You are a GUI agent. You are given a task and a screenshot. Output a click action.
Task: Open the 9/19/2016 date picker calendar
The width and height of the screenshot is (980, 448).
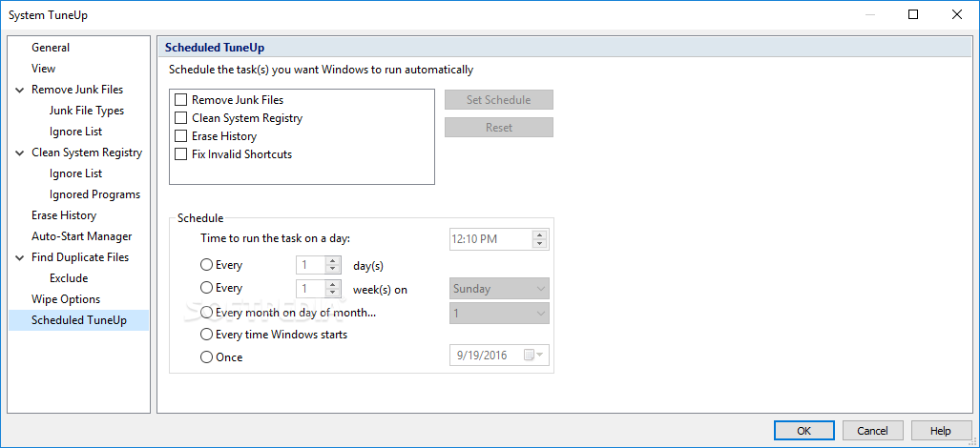[x=535, y=356]
